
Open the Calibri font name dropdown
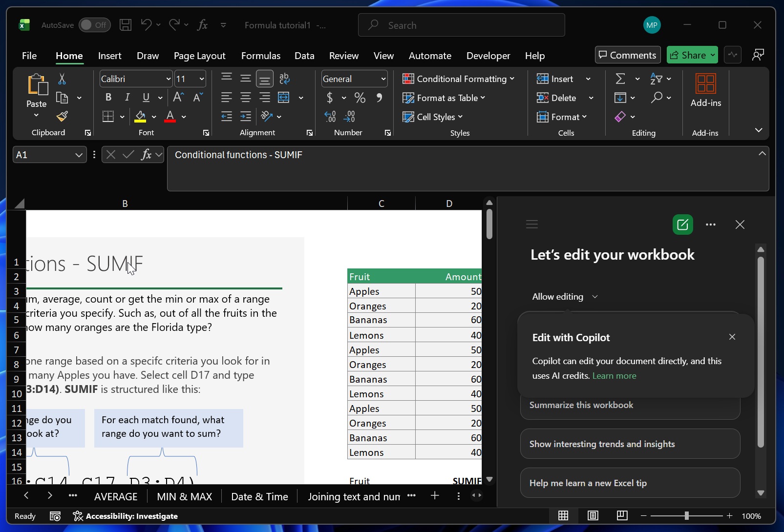169,79
